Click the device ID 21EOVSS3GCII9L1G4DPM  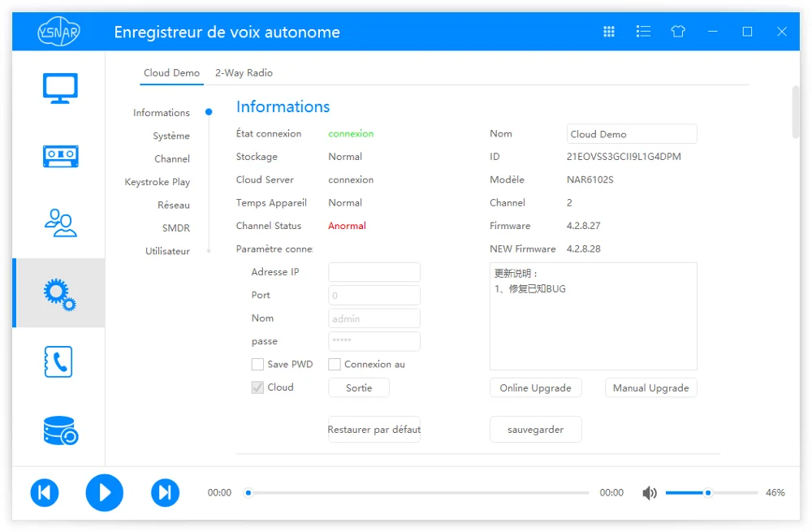(624, 157)
